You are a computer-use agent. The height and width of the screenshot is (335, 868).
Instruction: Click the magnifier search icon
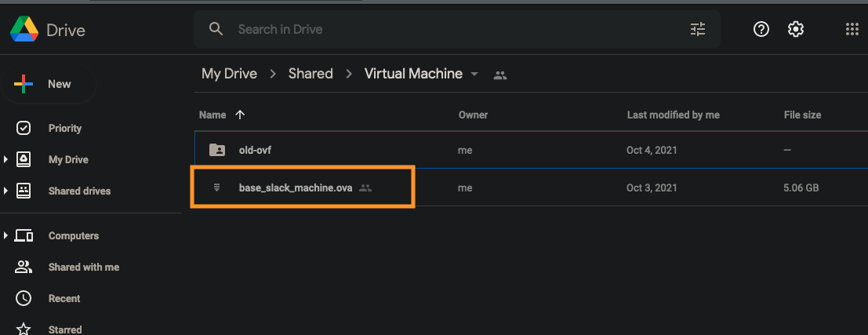click(x=216, y=29)
